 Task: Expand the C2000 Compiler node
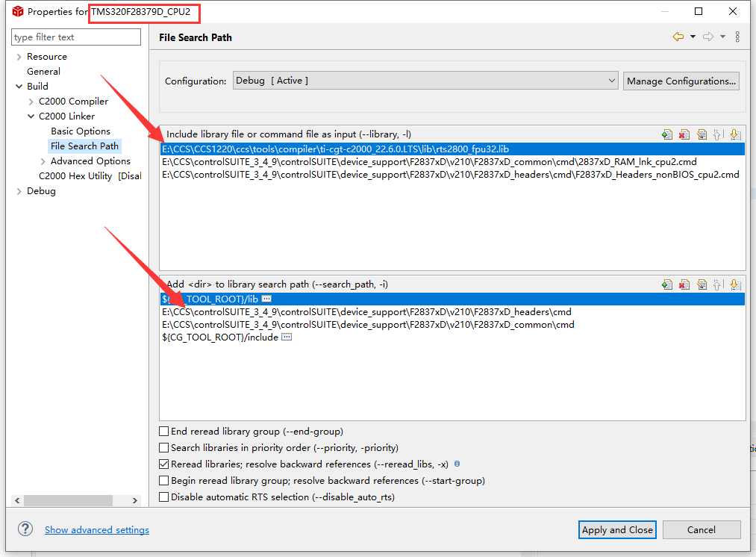click(x=31, y=102)
